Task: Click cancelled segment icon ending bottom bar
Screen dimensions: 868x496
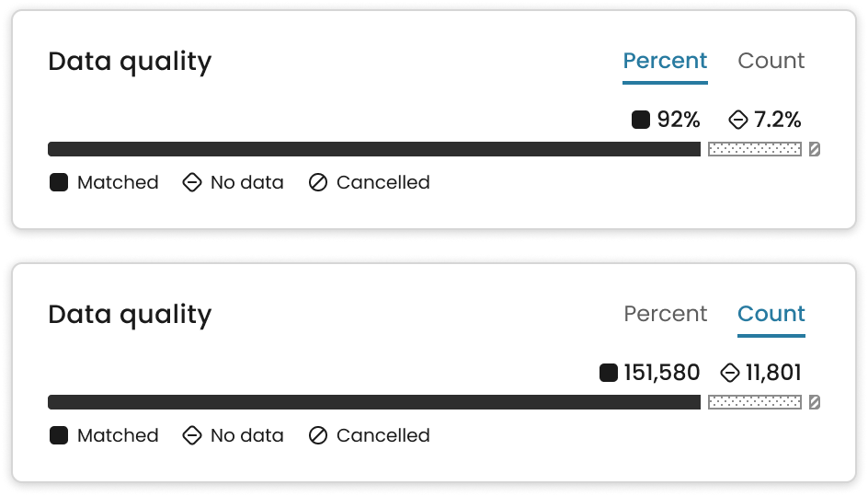Action: [x=815, y=402]
